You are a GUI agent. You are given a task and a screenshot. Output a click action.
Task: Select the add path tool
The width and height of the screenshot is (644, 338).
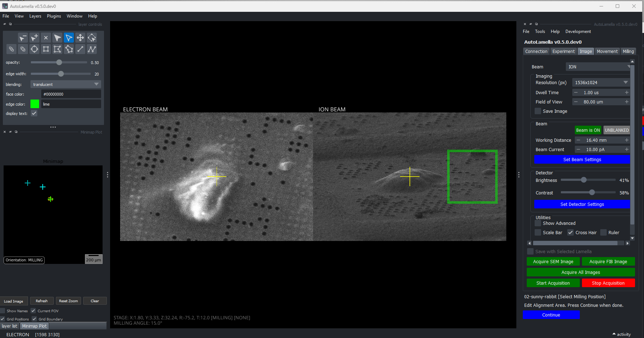pos(92,49)
